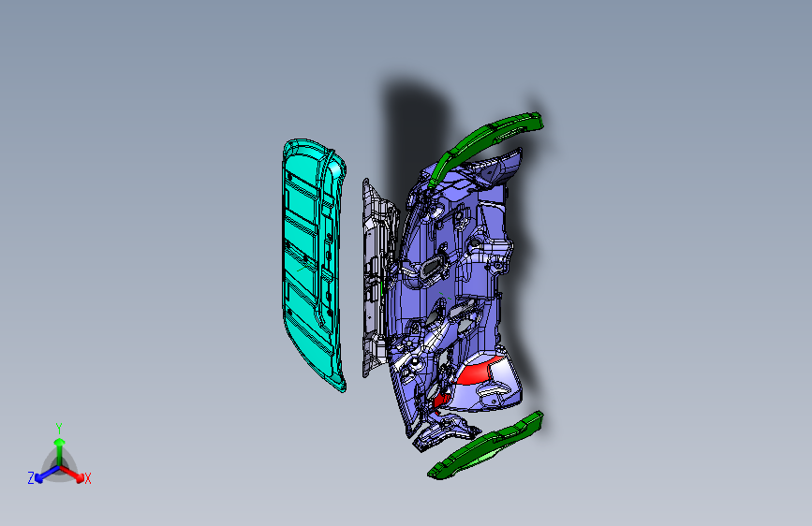Select the lower green trim strip

pos(487,446)
